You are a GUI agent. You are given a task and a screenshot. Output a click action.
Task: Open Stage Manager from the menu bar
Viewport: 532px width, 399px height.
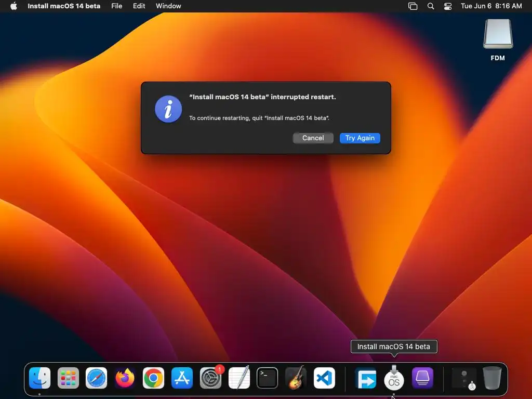(x=413, y=6)
